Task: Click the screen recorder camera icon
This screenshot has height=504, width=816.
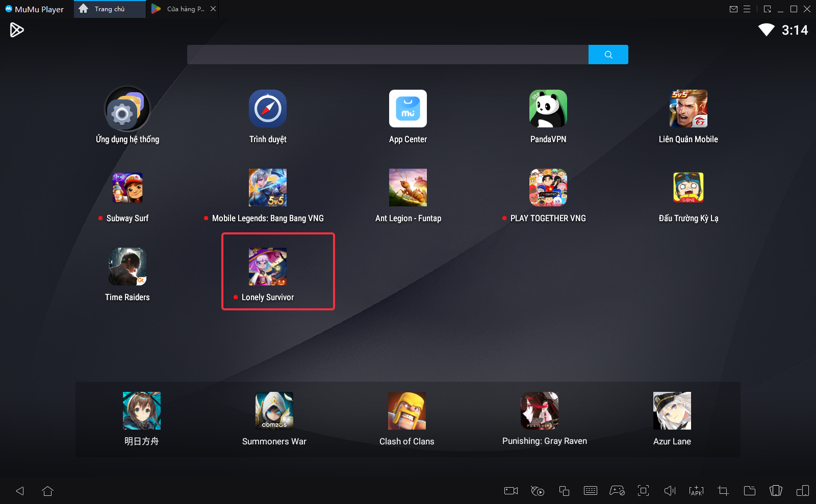Action: pos(511,491)
